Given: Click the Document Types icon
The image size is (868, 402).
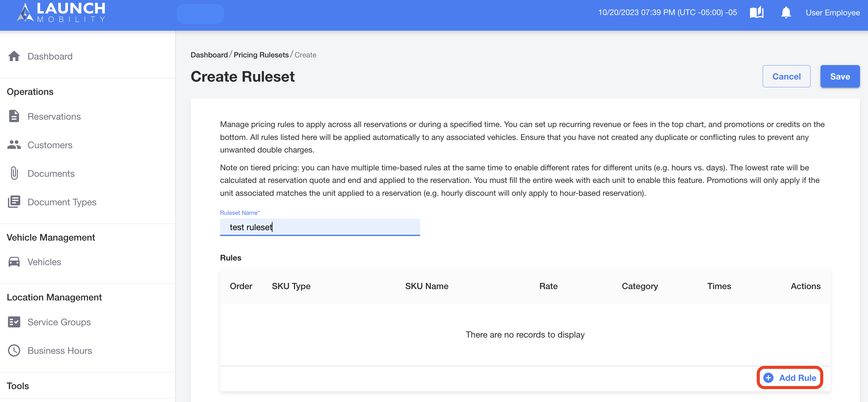Looking at the screenshot, I should 14,202.
